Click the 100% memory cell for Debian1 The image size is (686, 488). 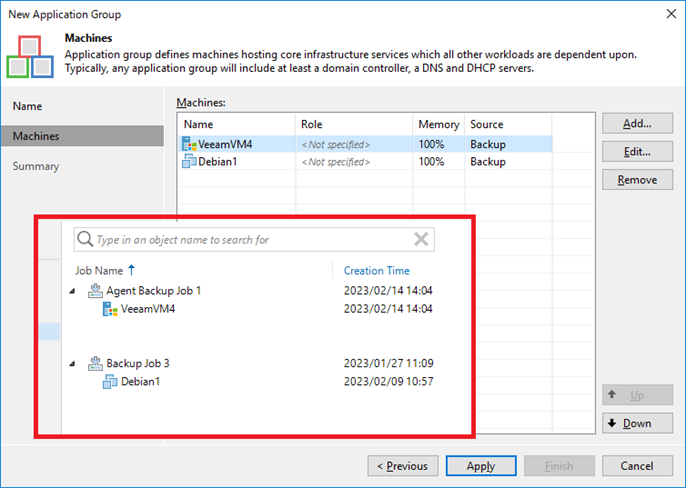[431, 161]
